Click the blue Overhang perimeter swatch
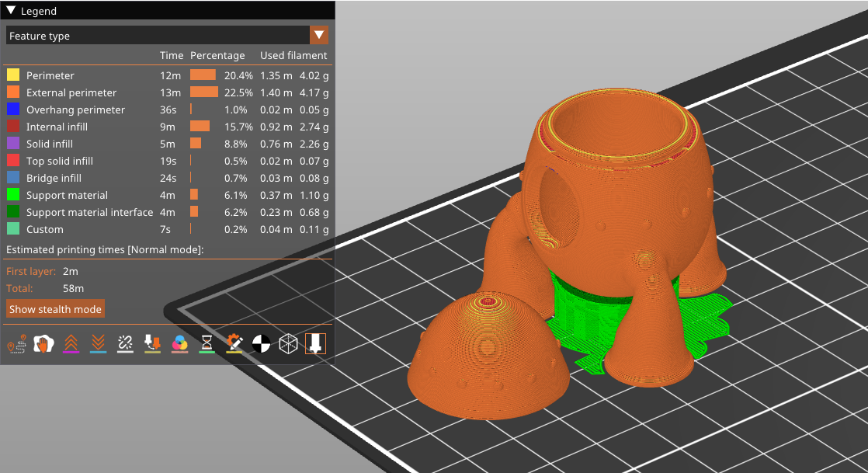Viewport: 868px width, 473px height. tap(12, 109)
